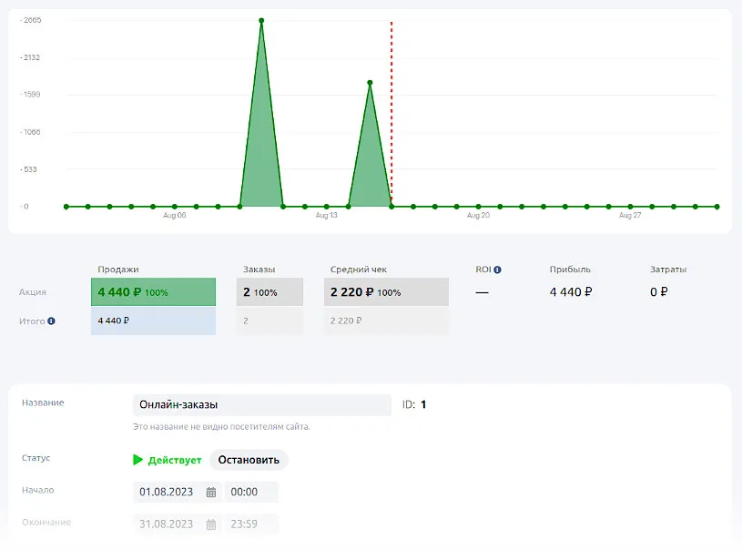Select the end date field 31.08.2023
Viewport: 742px width, 560px height.
click(x=168, y=524)
